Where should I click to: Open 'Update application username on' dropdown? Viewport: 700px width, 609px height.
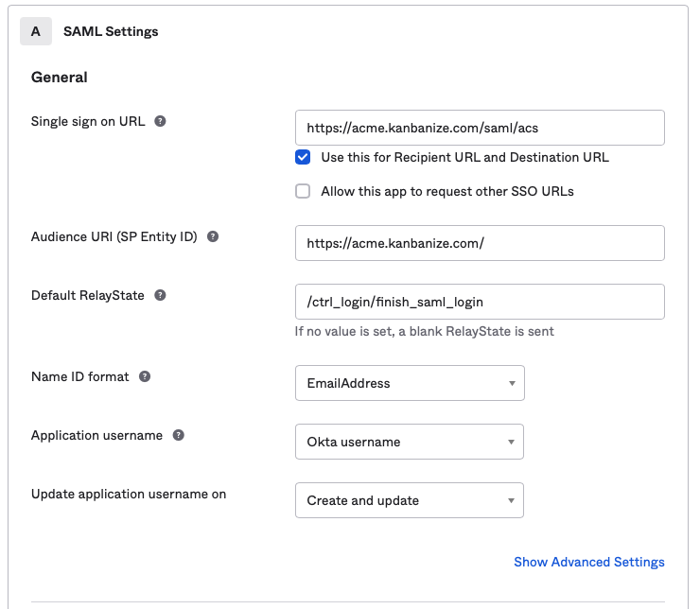coord(410,500)
